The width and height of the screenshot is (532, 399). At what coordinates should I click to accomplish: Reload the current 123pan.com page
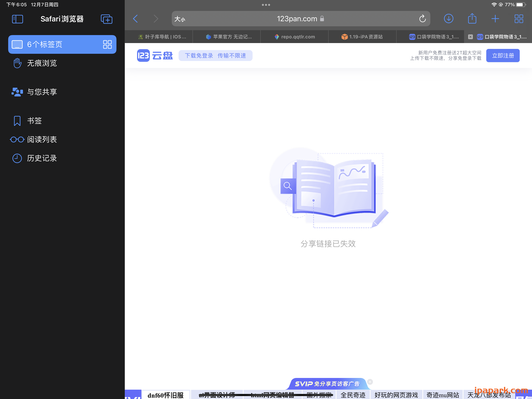423,19
